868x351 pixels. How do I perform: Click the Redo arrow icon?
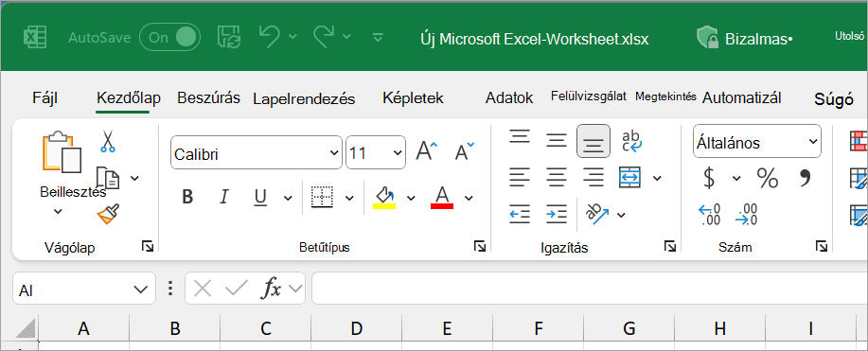pos(325,36)
